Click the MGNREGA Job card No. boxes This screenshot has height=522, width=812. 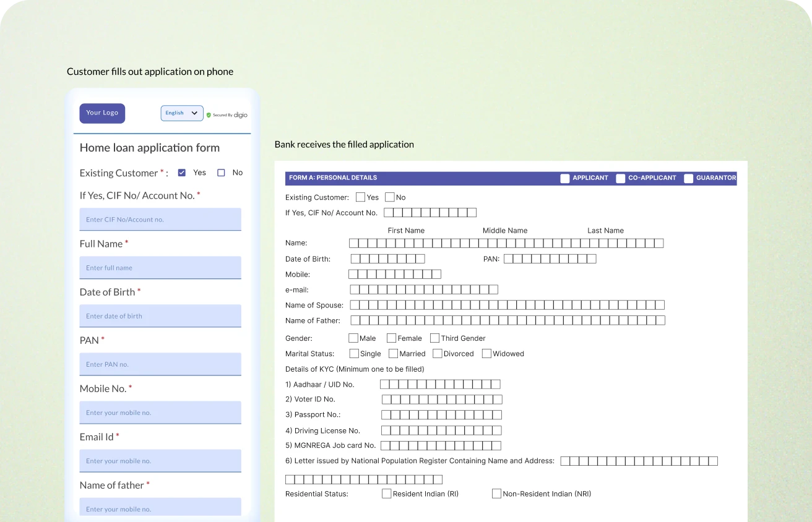click(441, 445)
